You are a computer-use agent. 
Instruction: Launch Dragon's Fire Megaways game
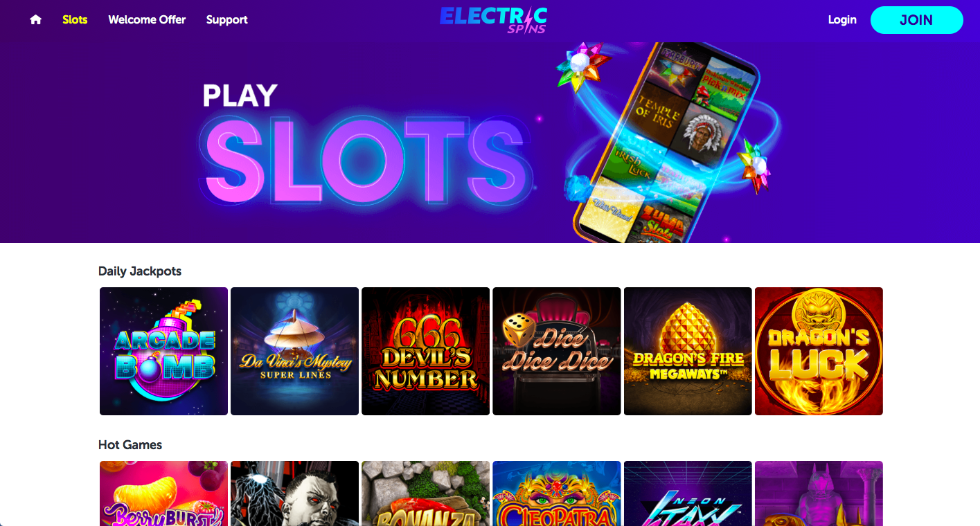688,352
